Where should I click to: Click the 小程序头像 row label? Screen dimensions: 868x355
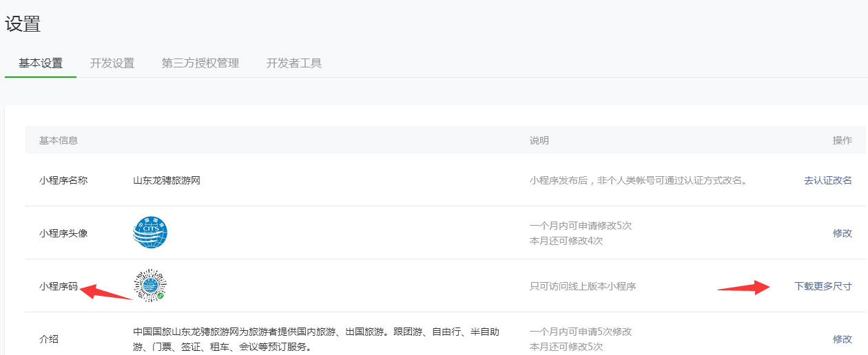point(63,233)
